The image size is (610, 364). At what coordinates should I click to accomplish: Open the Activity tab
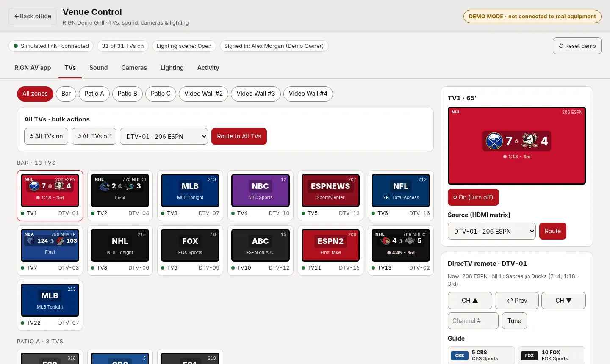[208, 68]
